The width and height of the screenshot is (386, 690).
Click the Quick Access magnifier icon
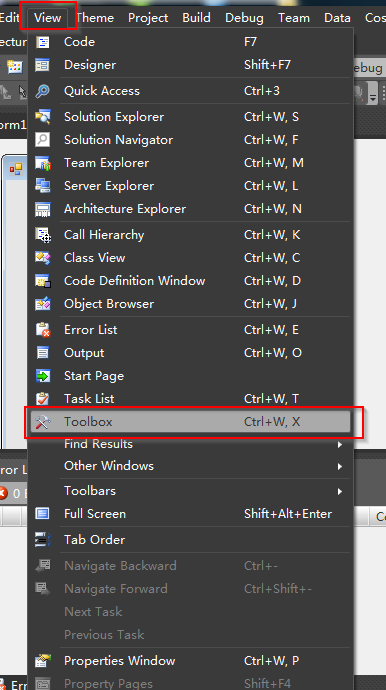(43, 91)
